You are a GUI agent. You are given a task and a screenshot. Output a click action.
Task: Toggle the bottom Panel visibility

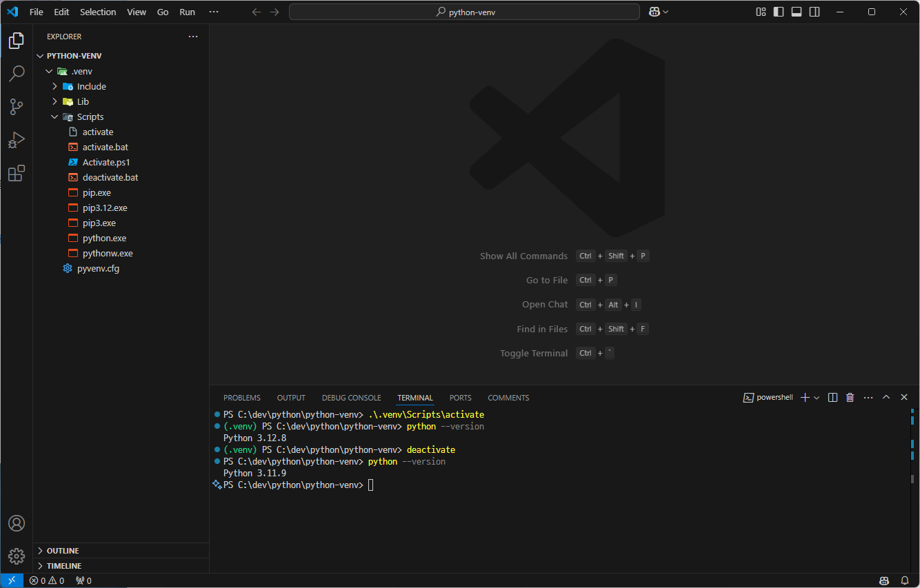pyautogui.click(x=797, y=12)
